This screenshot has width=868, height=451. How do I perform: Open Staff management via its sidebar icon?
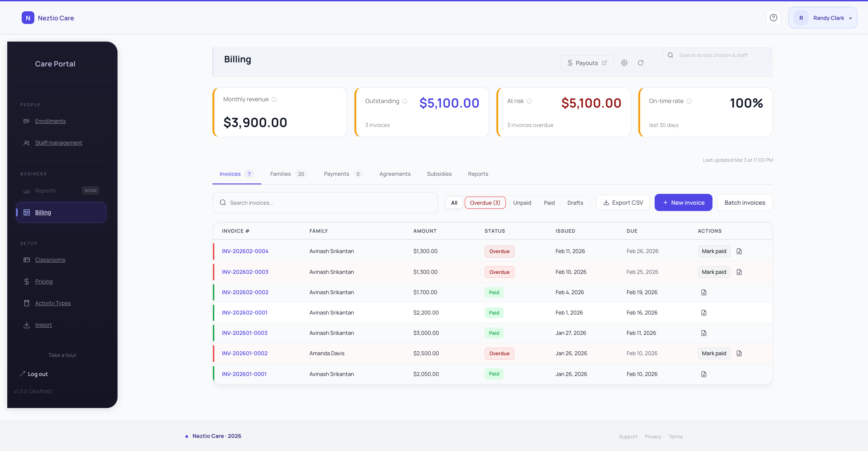coord(27,143)
